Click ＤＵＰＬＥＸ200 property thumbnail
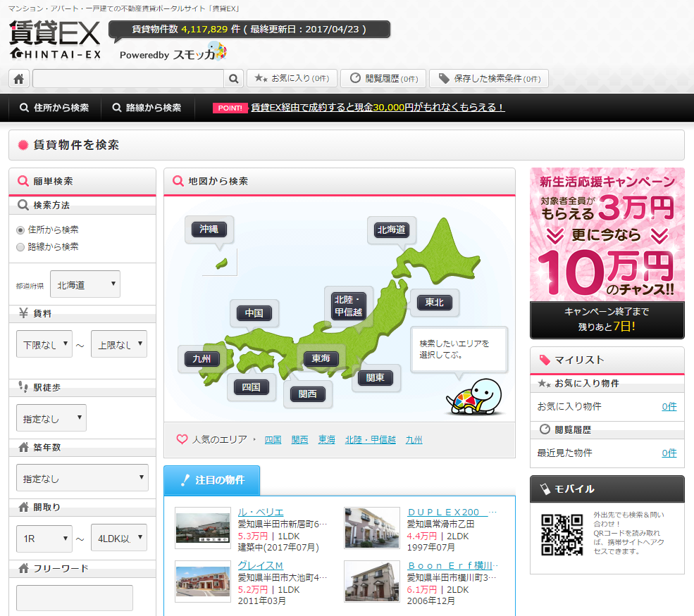The width and height of the screenshot is (694, 616). tap(372, 527)
